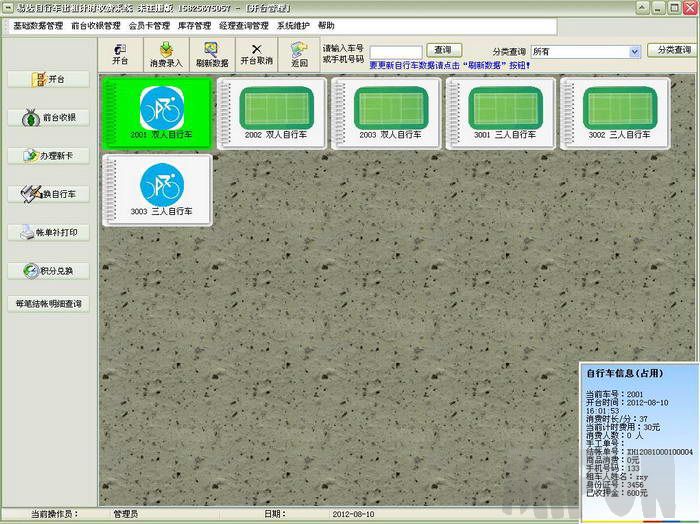700x524 pixels.
Task: Click 帐单补打印 printer button in sidebar
Action: pyautogui.click(x=48, y=232)
